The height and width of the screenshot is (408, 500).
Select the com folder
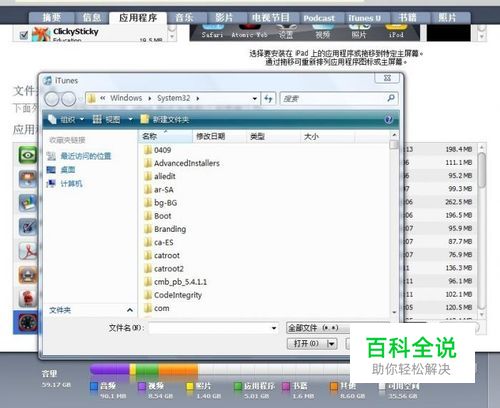(x=157, y=308)
